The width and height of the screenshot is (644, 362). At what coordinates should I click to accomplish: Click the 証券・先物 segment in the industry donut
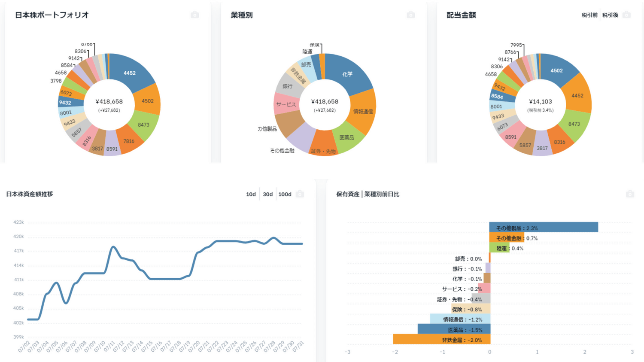(x=323, y=151)
